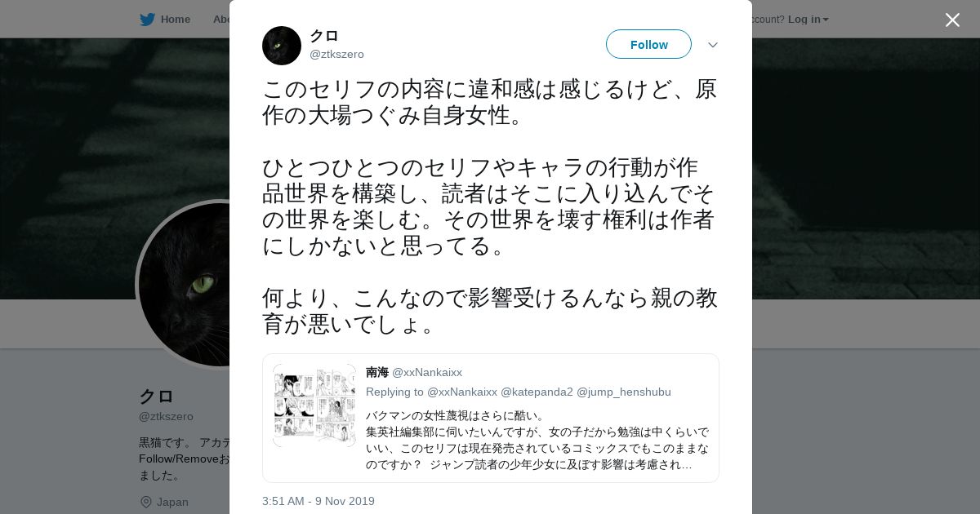980x514 pixels.
Task: Expand the Log in dropdown
Action: (808, 20)
